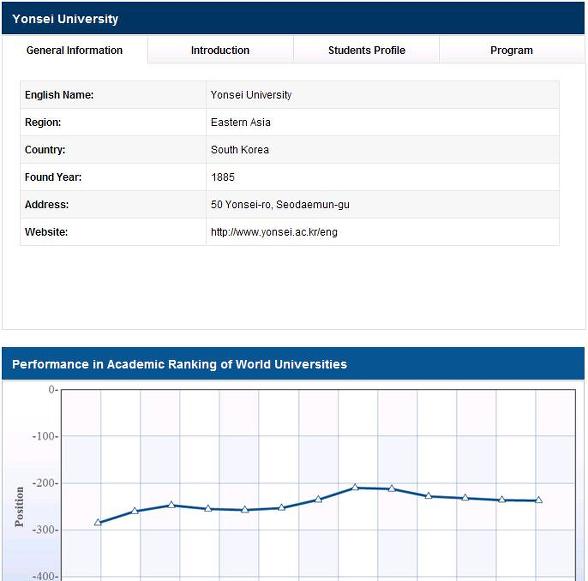The image size is (588, 581).
Task: Select the 'Yonsei University' English name value
Action: (251, 95)
